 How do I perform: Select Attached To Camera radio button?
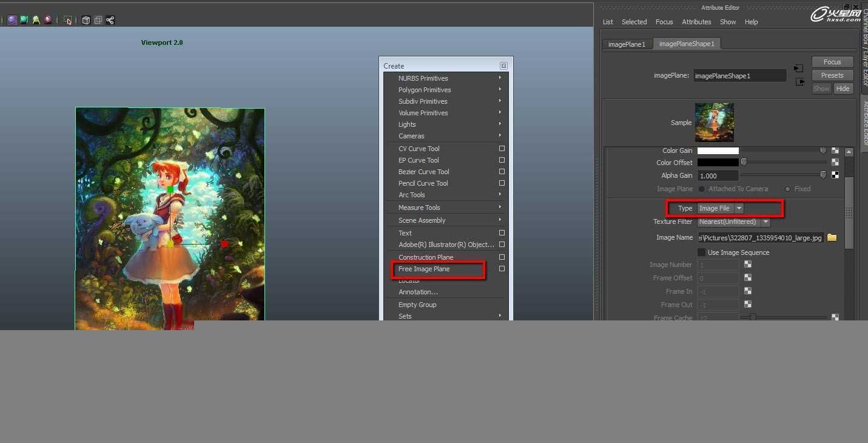(x=702, y=189)
